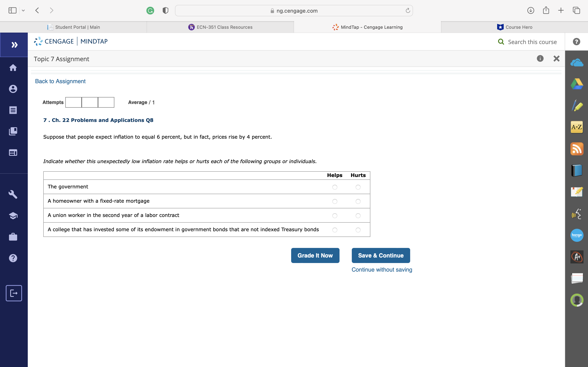Open Google Drive from the app dock

(577, 84)
